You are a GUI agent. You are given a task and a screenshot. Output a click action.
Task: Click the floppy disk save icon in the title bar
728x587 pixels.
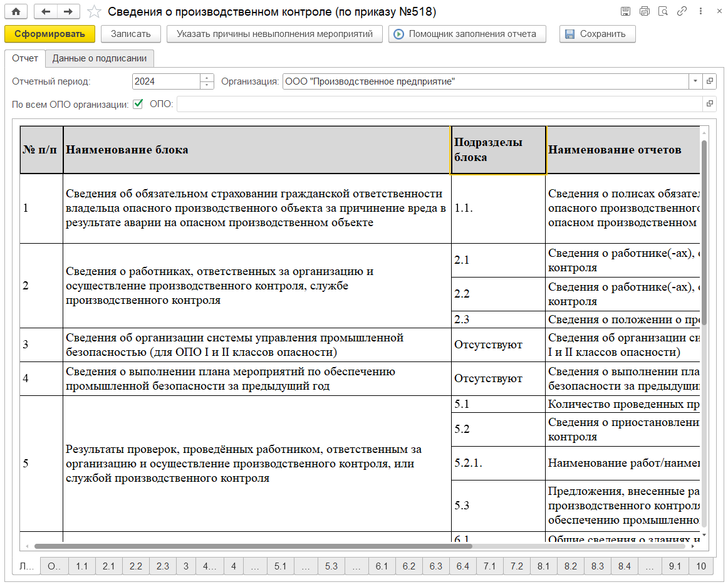625,12
